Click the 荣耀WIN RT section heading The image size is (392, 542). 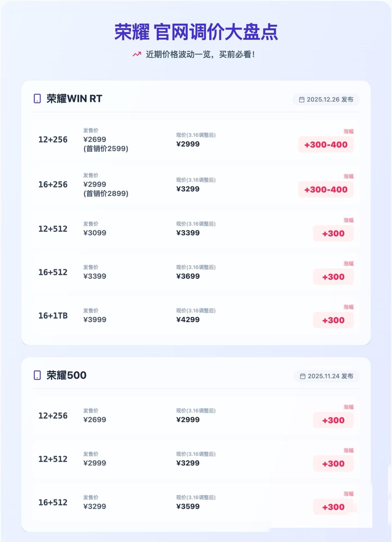(74, 99)
